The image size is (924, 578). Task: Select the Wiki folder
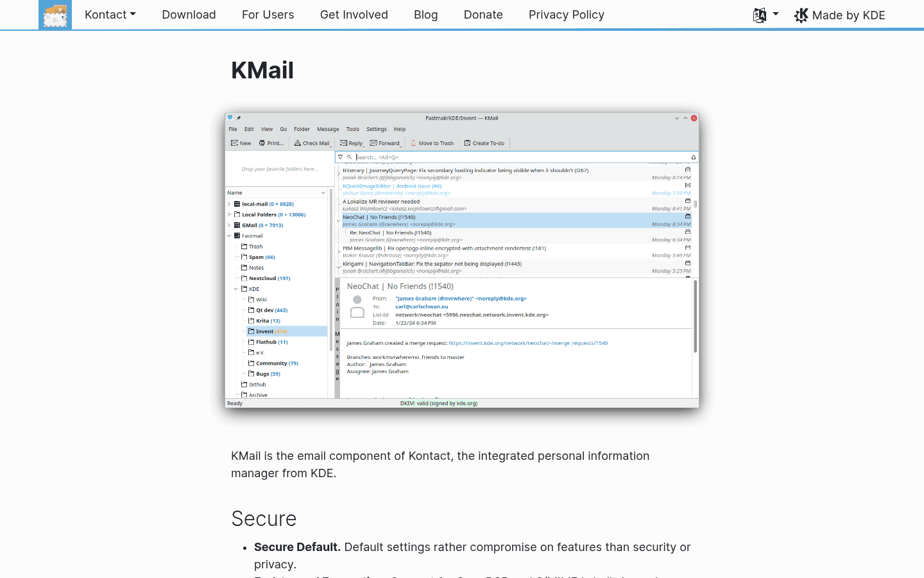tap(257, 299)
